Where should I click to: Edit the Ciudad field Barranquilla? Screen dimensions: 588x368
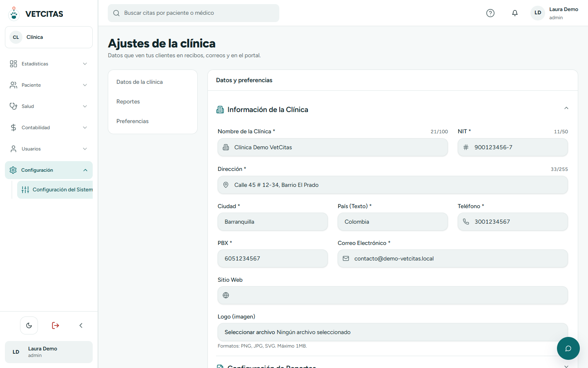coord(273,222)
